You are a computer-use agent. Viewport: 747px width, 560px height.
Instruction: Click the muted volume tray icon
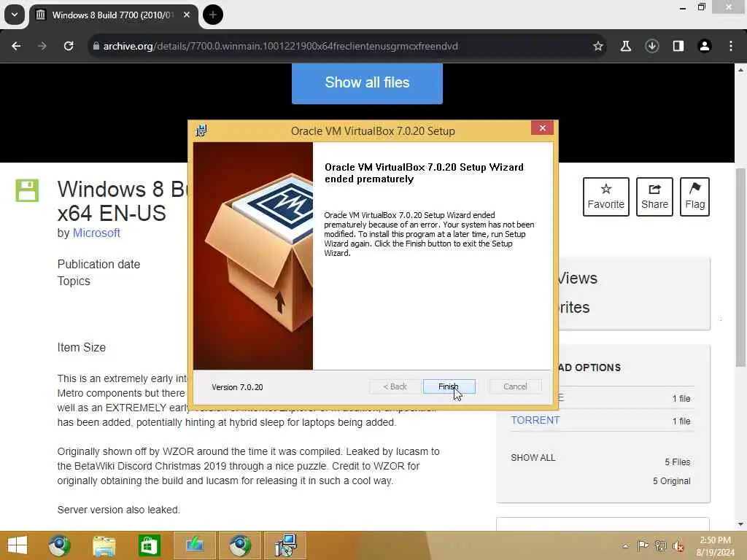[678, 545]
